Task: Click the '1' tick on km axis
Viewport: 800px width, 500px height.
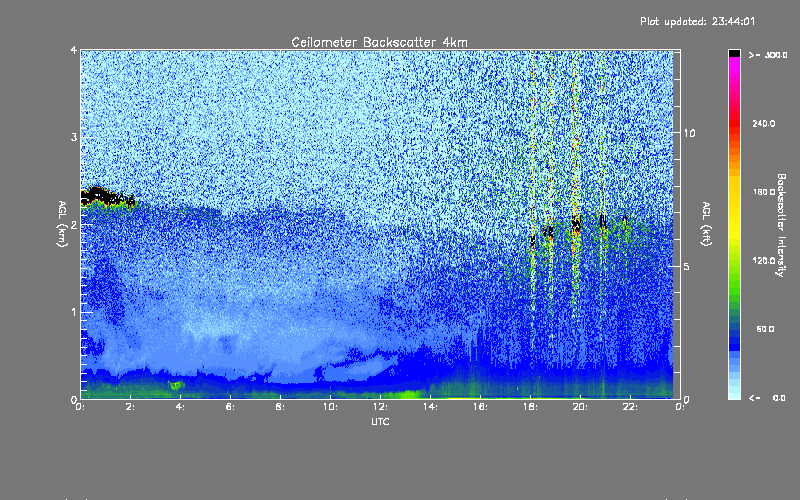Action: [74, 312]
